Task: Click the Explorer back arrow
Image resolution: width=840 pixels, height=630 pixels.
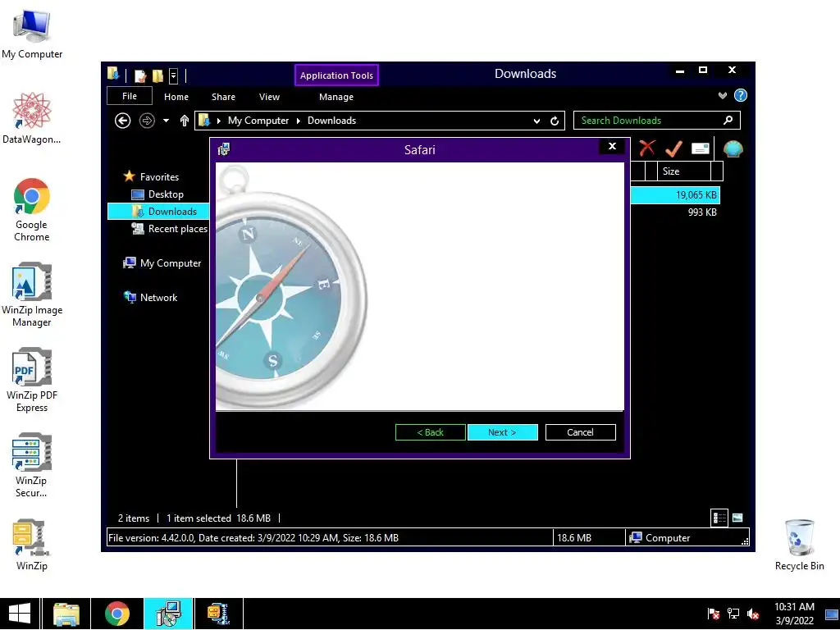Action: coord(123,121)
